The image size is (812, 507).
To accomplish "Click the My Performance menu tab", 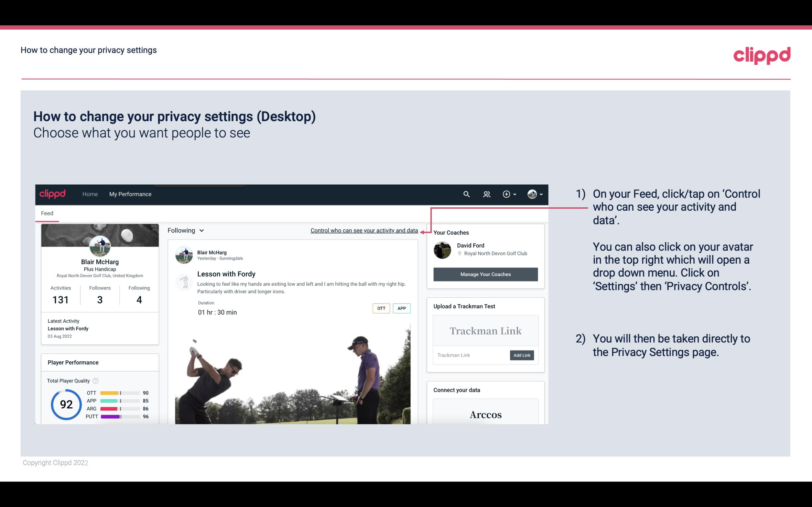I will pos(130,194).
